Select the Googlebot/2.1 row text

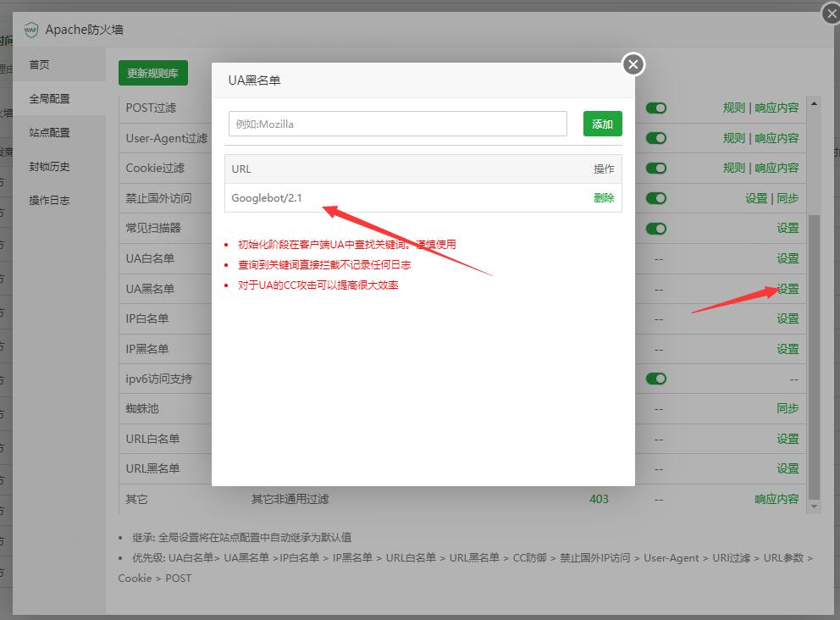267,197
